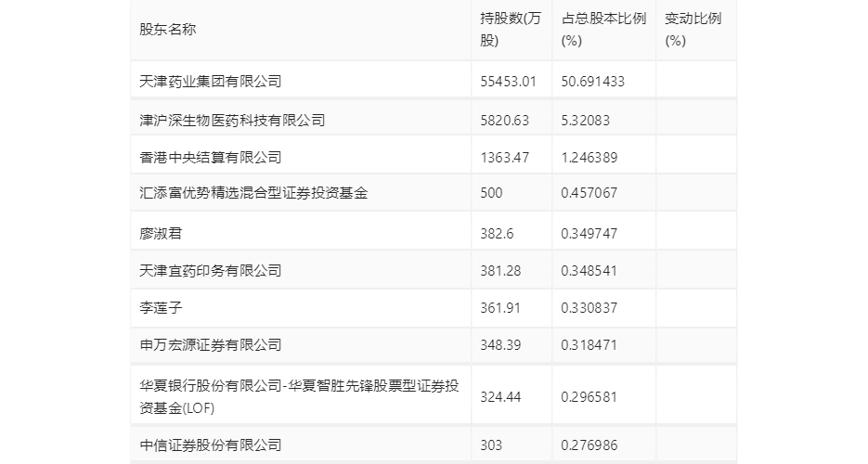Select the value 381.28
This screenshot has width=868, height=464.
500,270
